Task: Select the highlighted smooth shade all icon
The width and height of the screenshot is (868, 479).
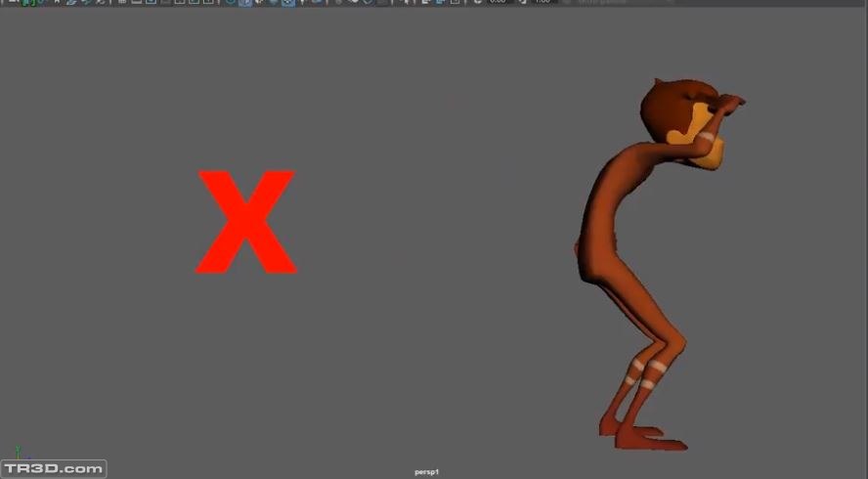Action: 245,2
